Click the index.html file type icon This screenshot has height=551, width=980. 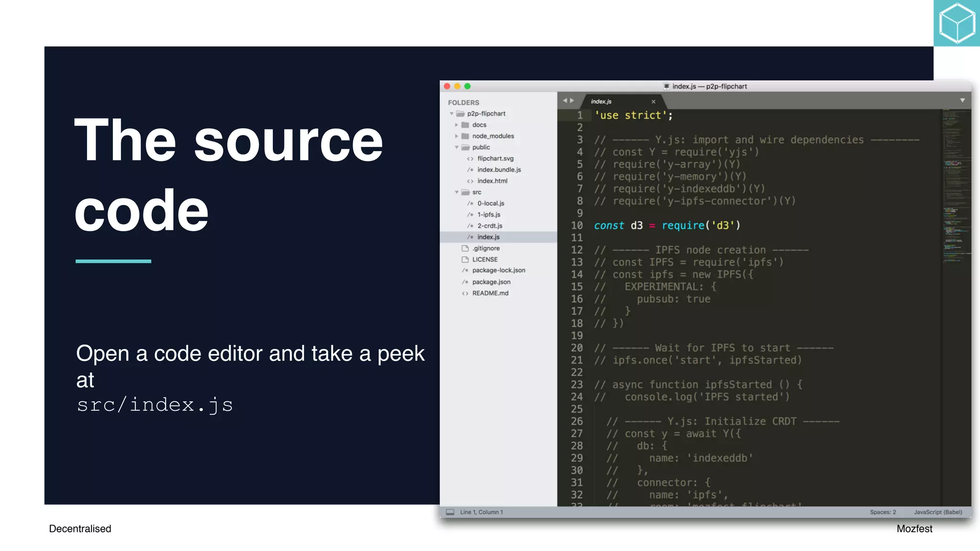(x=470, y=181)
